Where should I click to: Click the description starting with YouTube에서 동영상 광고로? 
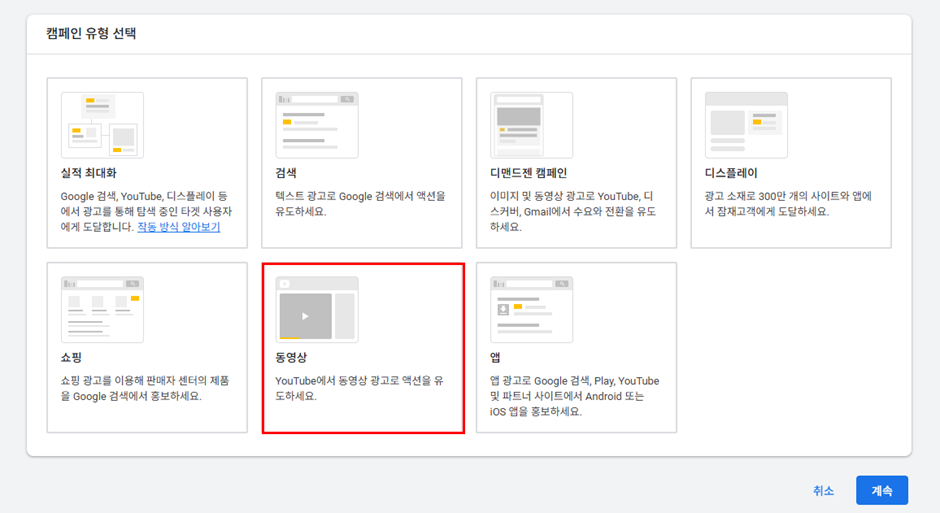[359, 388]
